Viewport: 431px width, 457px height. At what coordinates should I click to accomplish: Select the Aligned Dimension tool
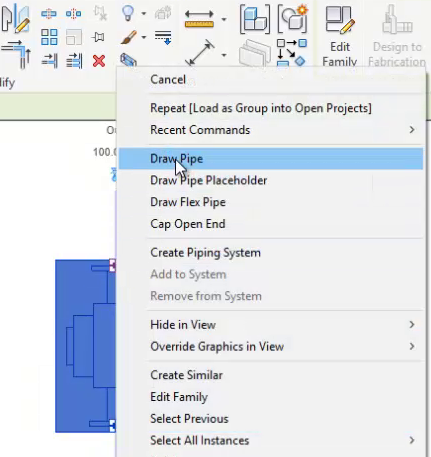(199, 53)
